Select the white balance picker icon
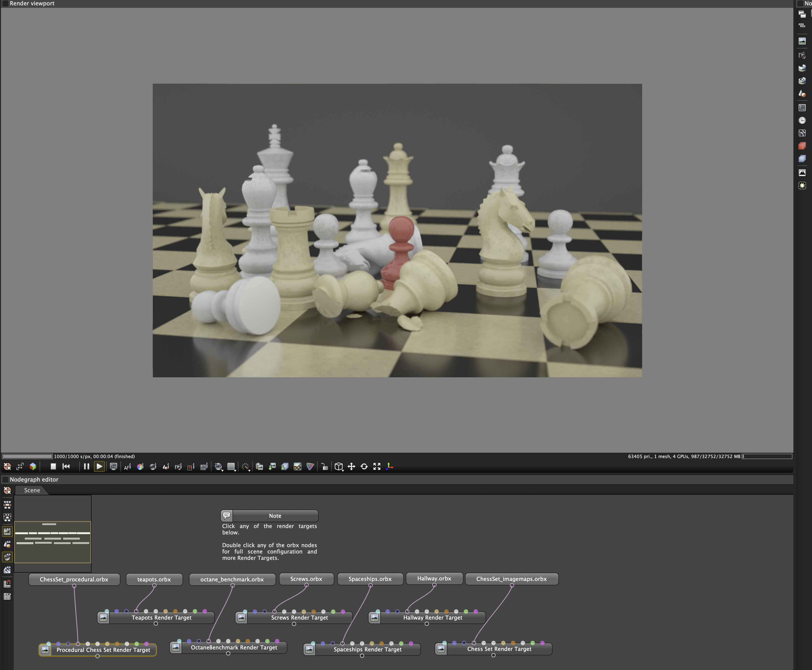 [x=140, y=467]
